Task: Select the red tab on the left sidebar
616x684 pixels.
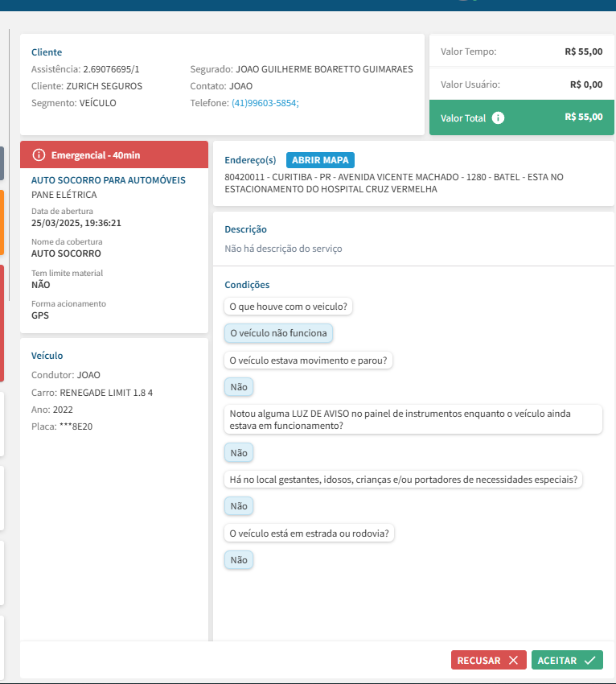Action: (2, 323)
